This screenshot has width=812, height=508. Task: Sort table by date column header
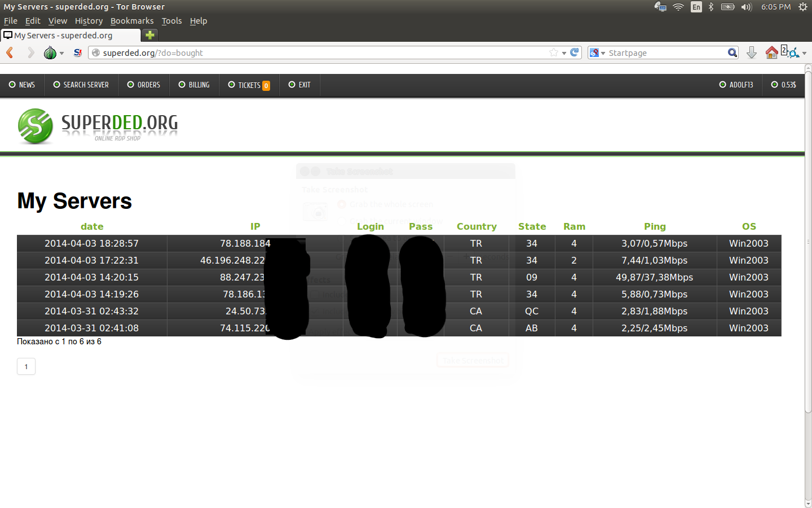(x=92, y=226)
